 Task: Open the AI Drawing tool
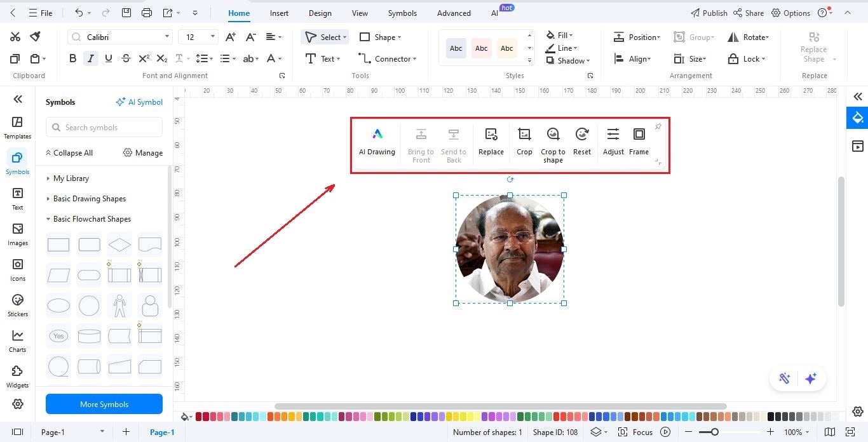click(x=377, y=141)
